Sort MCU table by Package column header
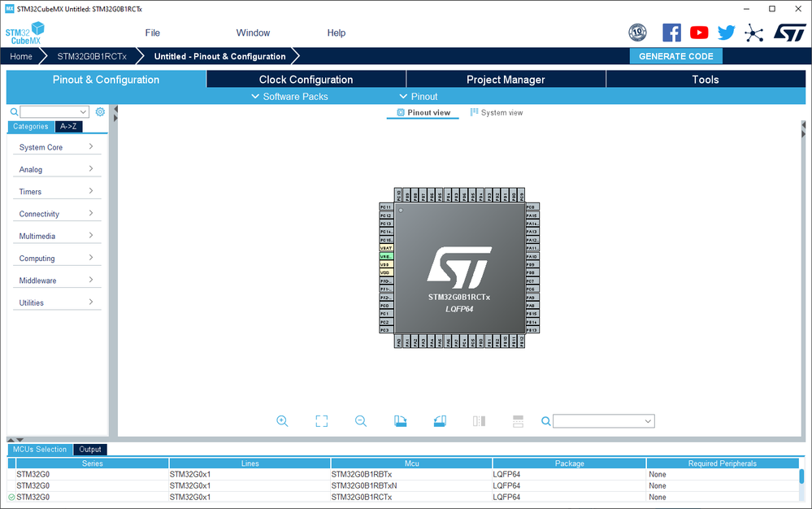 (569, 463)
